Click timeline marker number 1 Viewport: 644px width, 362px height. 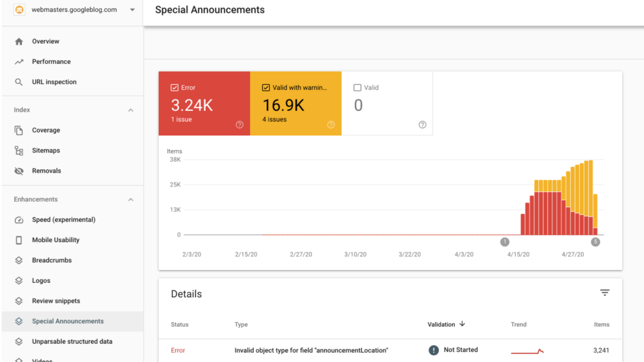click(505, 241)
